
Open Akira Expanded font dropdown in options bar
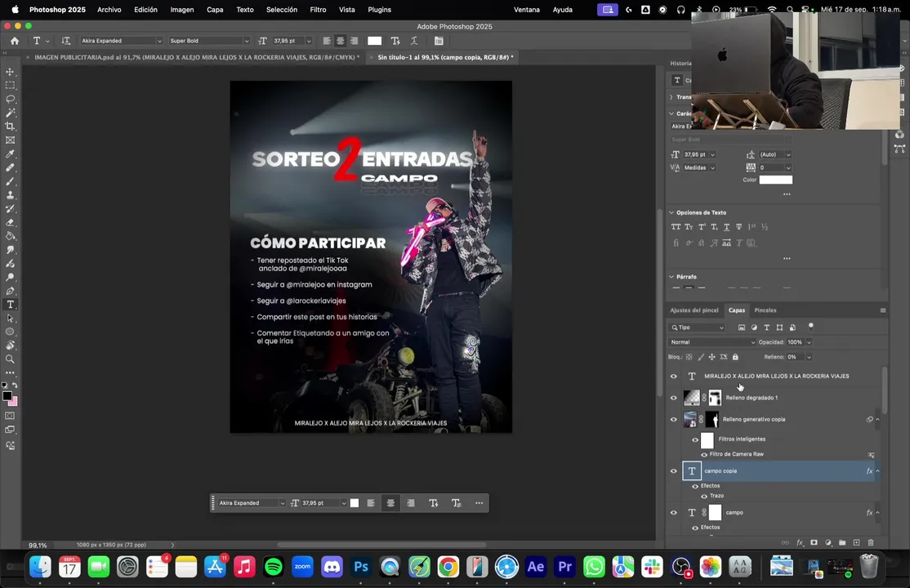(x=159, y=41)
